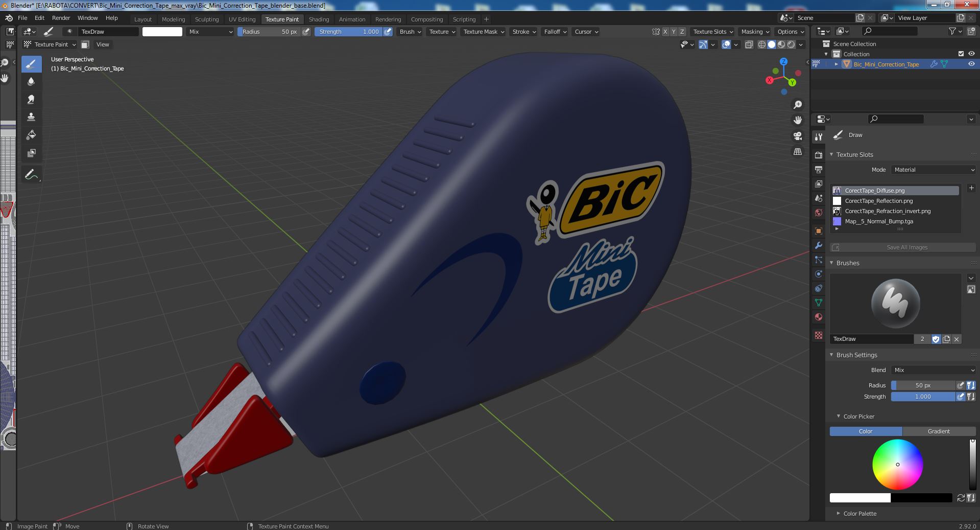Open the Physics properties tab

(819, 274)
